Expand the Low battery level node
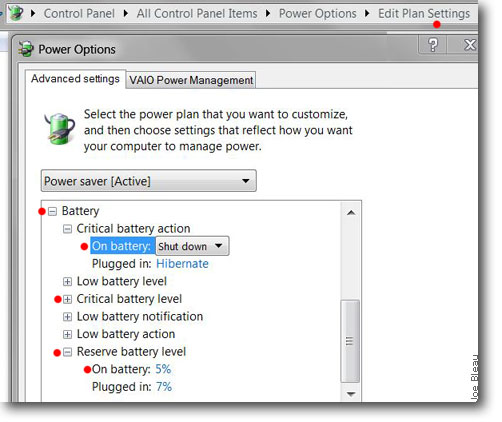Screen dimensions: 502x422 coord(67,282)
